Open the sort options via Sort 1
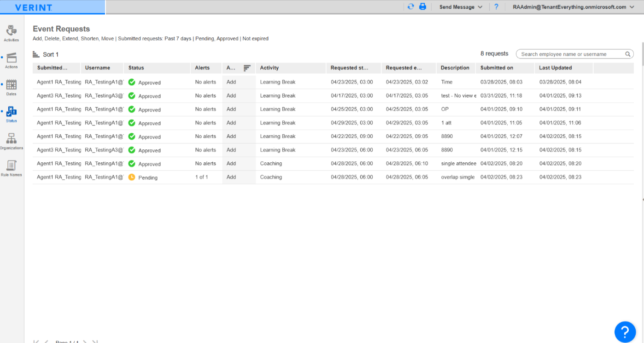This screenshot has height=343, width=644. (48, 54)
